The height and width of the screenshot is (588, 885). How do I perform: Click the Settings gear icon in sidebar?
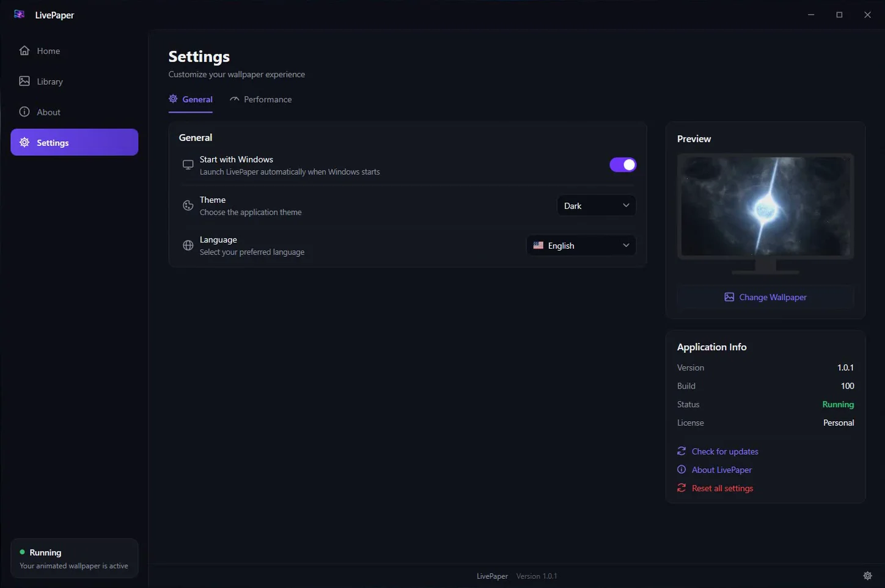tap(24, 142)
